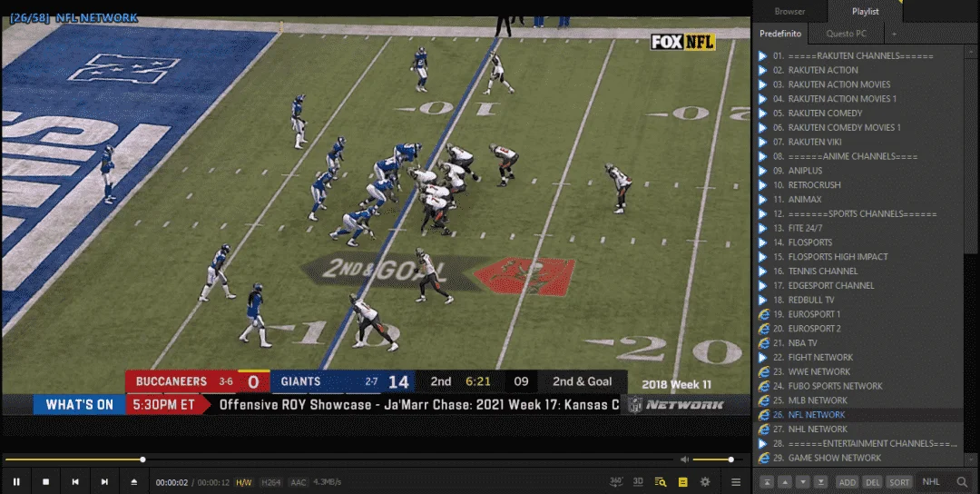This screenshot has width=980, height=494.
Task: Select the Predefinito playlist tab
Action: click(779, 34)
